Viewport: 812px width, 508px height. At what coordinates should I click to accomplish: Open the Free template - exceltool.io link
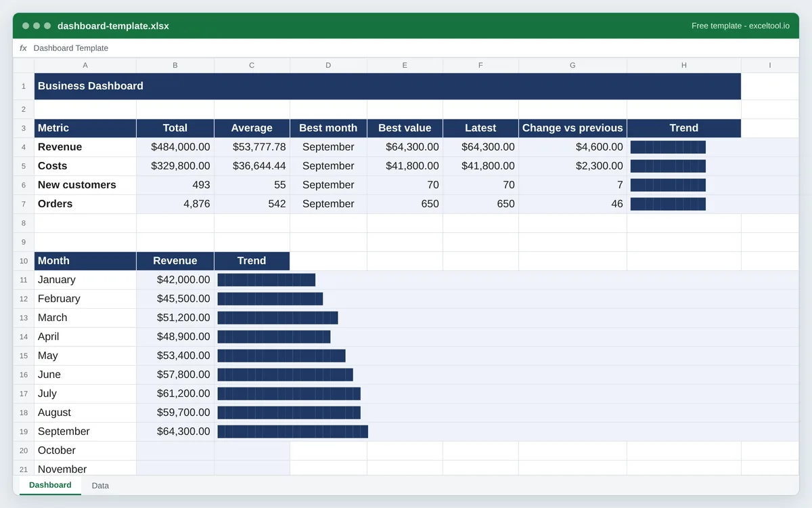point(740,26)
